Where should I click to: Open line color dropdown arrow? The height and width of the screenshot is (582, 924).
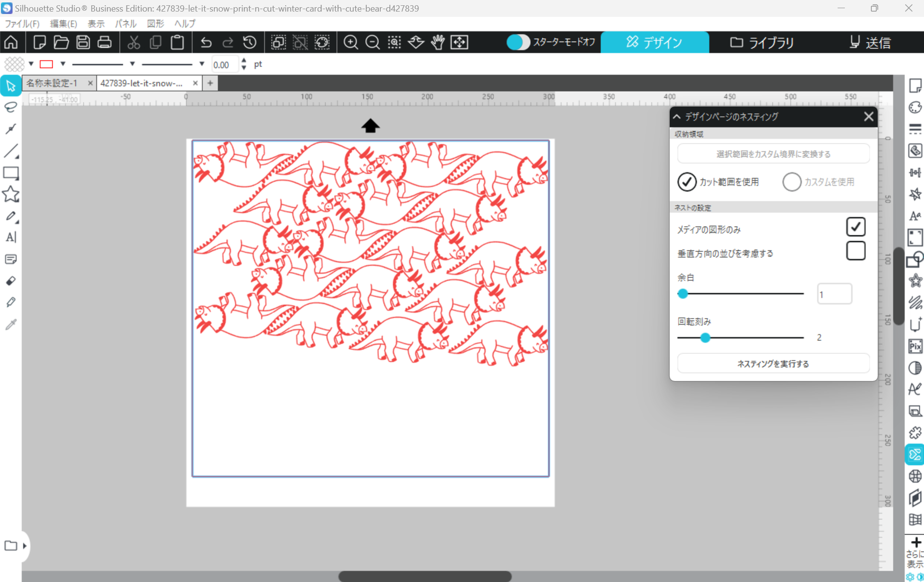coord(63,64)
